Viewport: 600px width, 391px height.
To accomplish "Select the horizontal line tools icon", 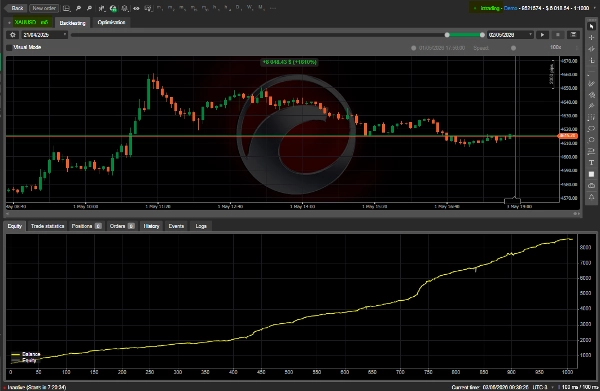I will pos(592,152).
